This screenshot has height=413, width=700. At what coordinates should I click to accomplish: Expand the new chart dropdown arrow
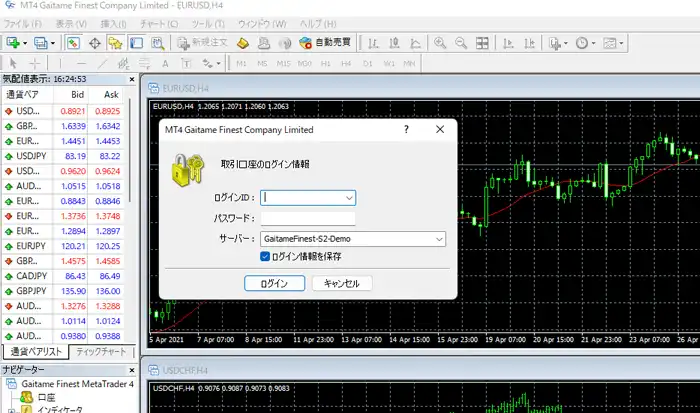(25, 43)
